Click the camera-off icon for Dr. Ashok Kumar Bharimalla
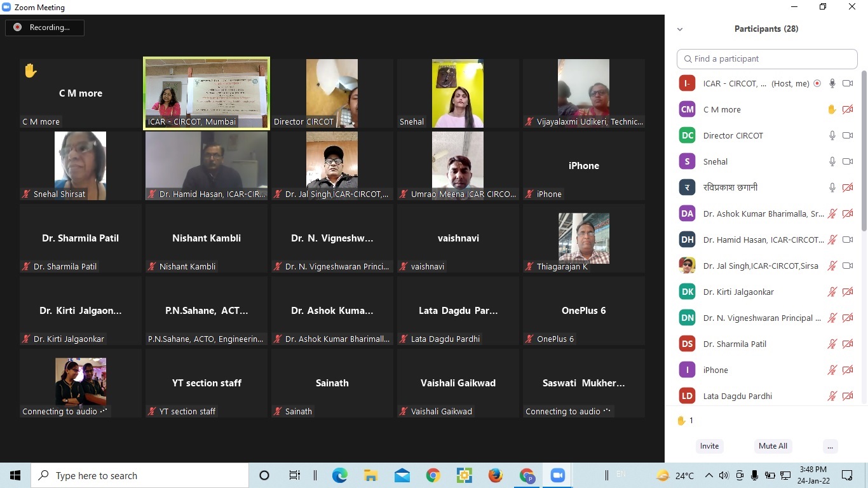 [x=847, y=213]
